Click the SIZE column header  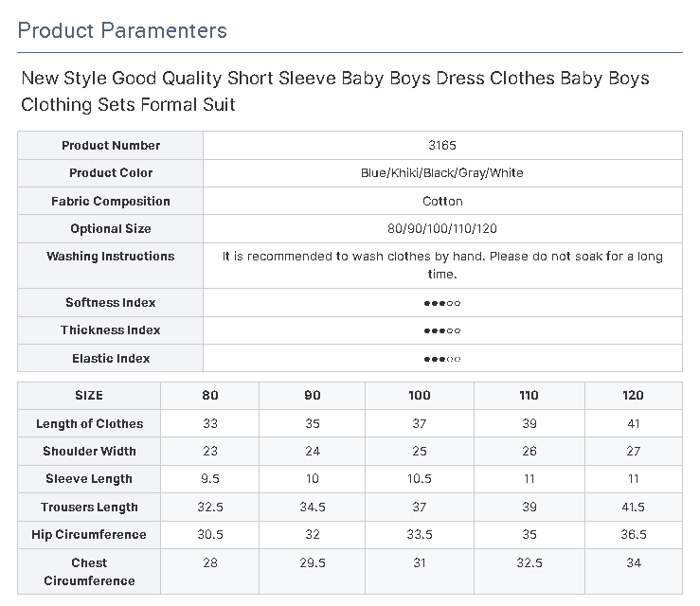click(x=89, y=396)
